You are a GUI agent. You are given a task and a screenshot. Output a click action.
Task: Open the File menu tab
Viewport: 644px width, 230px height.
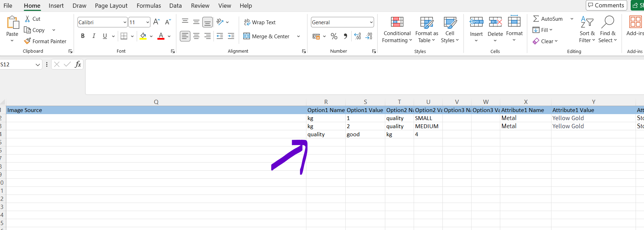(8, 6)
